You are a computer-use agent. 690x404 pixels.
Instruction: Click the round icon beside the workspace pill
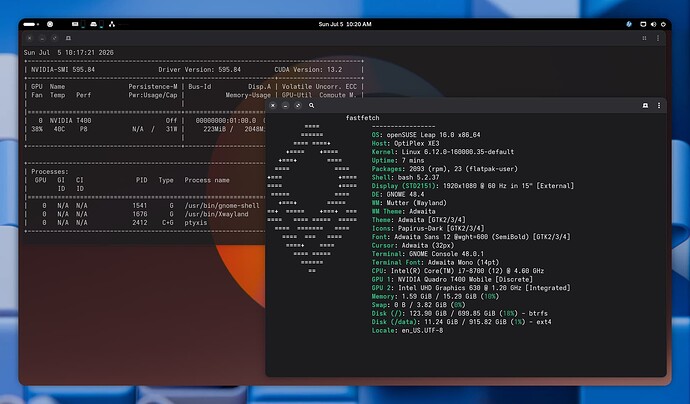(x=50, y=24)
